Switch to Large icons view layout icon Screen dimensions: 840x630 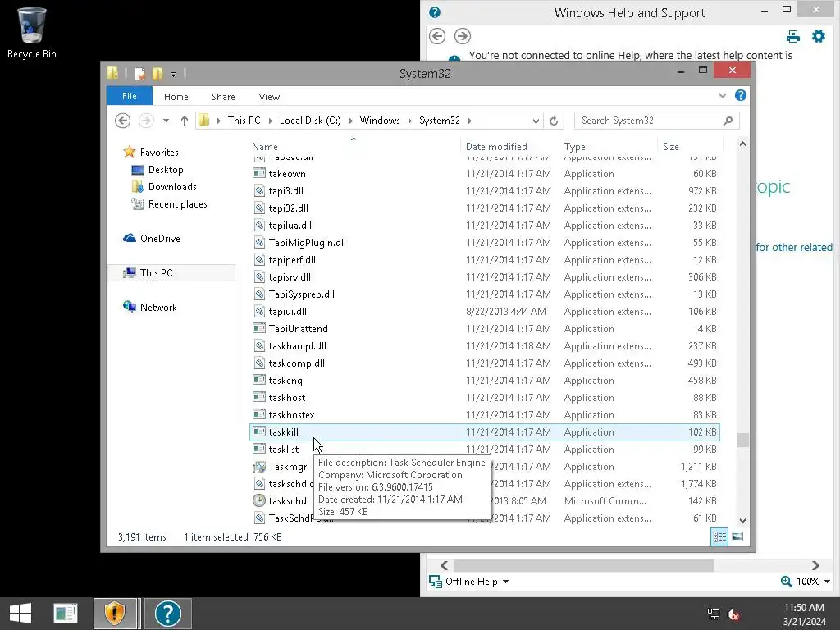coord(737,536)
